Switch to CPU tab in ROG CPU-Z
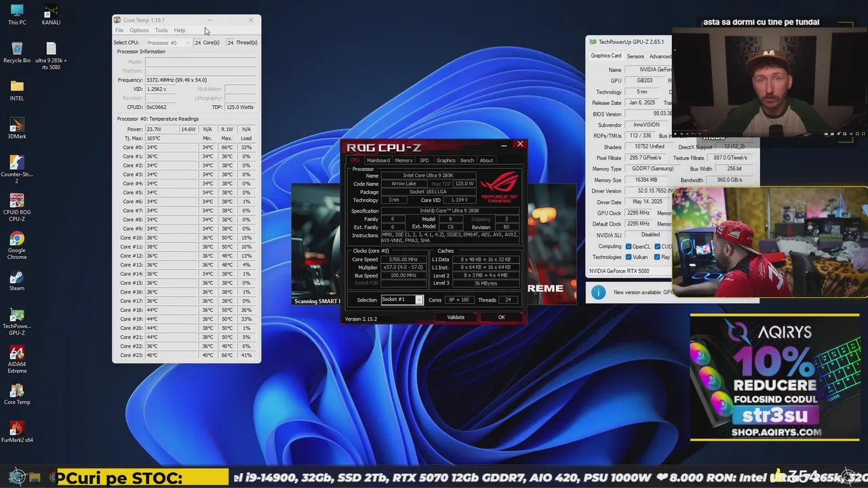This screenshot has height=488, width=868. pos(355,161)
